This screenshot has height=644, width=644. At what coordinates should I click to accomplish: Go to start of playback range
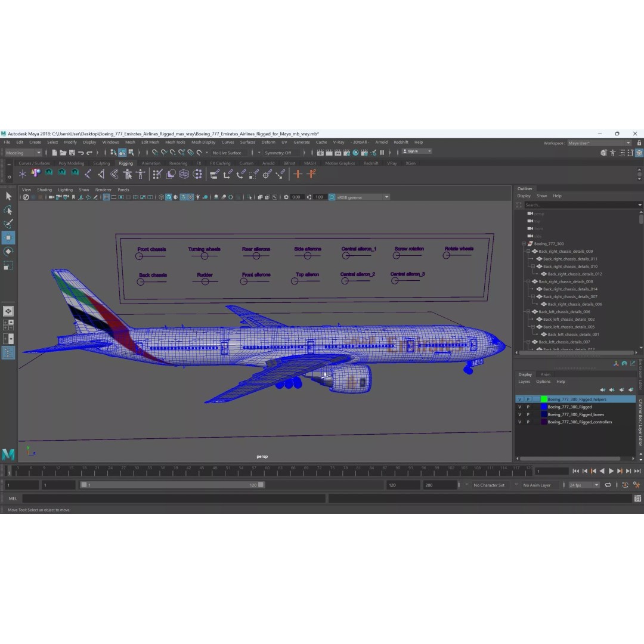(576, 471)
